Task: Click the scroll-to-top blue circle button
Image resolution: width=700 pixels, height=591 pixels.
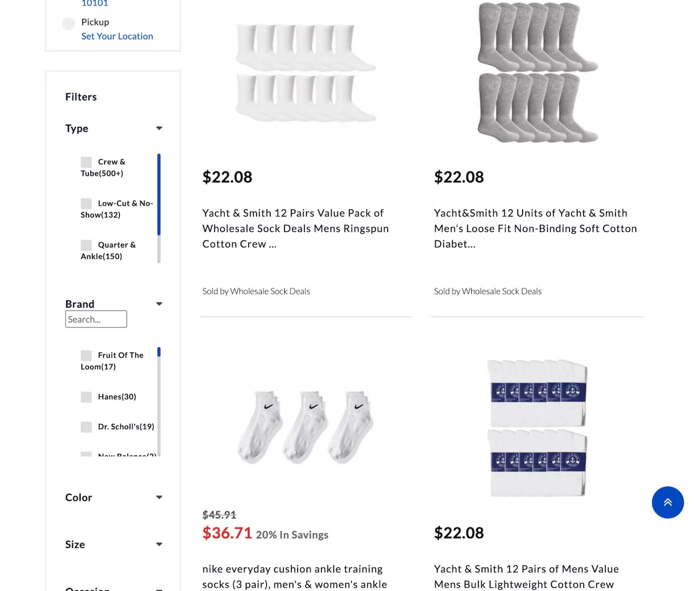Action: 667,502
